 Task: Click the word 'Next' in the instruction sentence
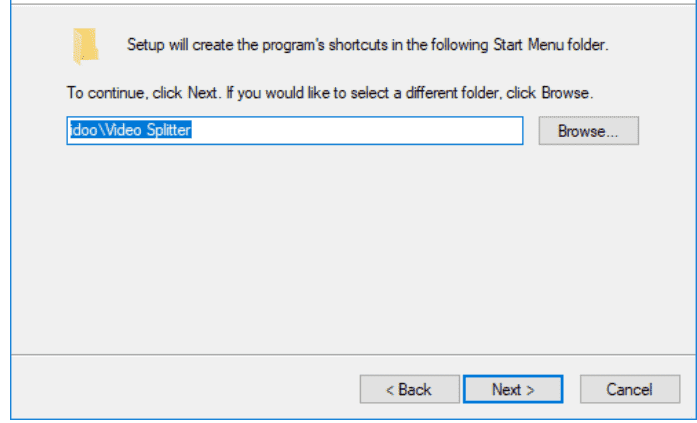click(x=202, y=93)
